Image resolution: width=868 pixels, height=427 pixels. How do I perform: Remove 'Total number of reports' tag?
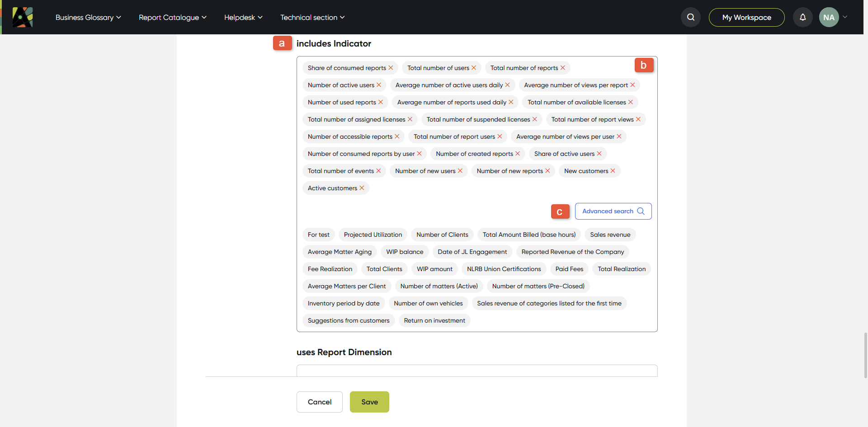point(563,68)
